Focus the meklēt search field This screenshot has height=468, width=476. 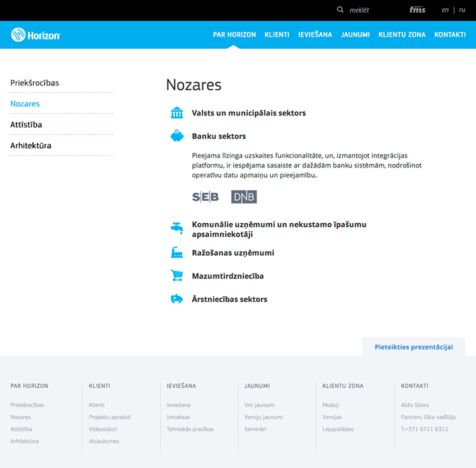tap(359, 10)
